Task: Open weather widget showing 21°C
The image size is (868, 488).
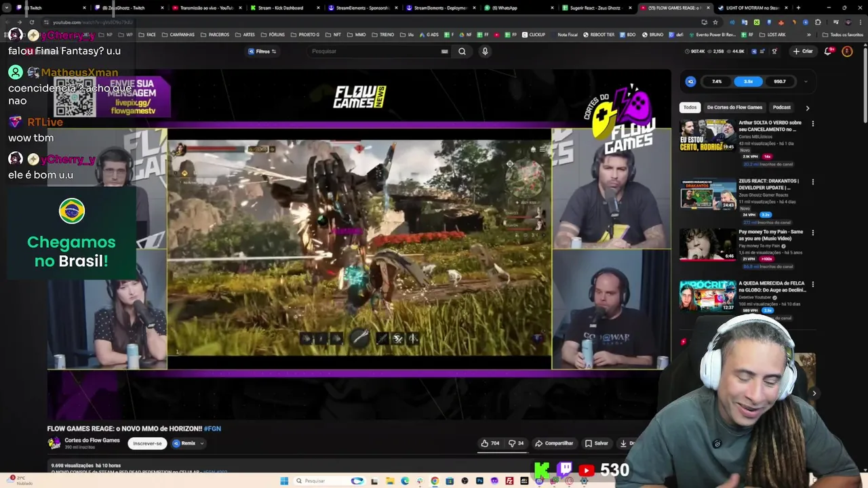Action: [x=19, y=480]
